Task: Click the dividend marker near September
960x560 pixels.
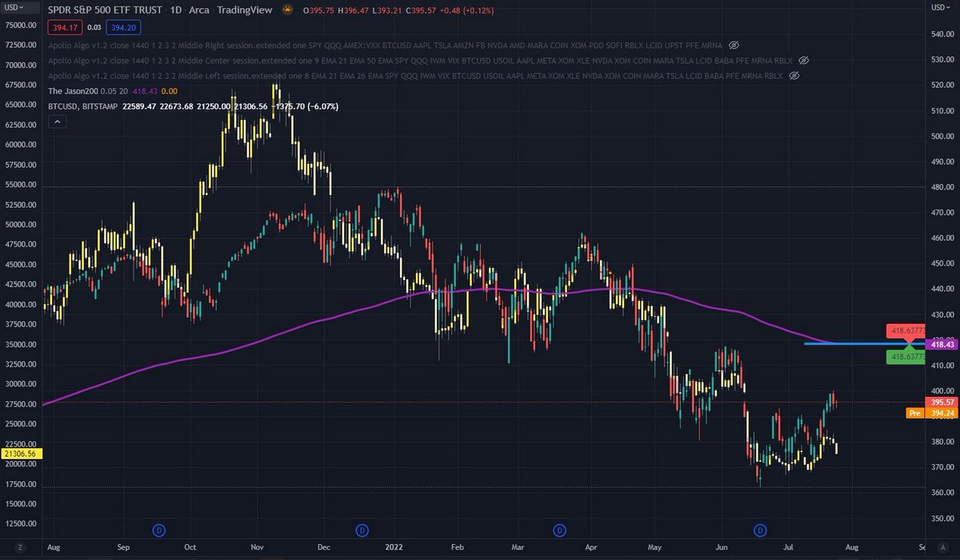Action: coord(158,530)
